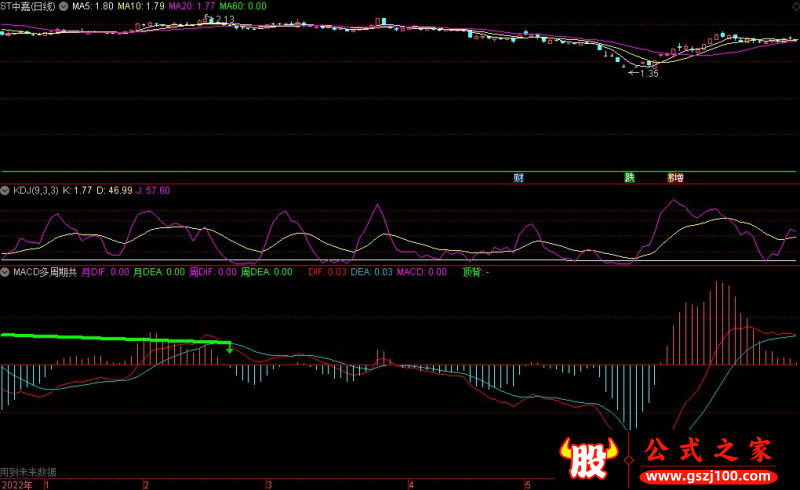
Task: Click the 2022年 label on time axis
Action: (x=16, y=484)
